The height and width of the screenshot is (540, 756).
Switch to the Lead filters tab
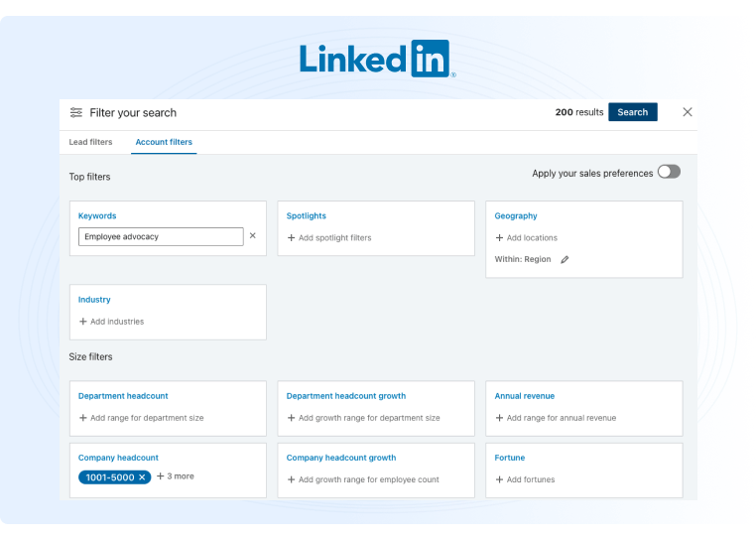click(90, 142)
